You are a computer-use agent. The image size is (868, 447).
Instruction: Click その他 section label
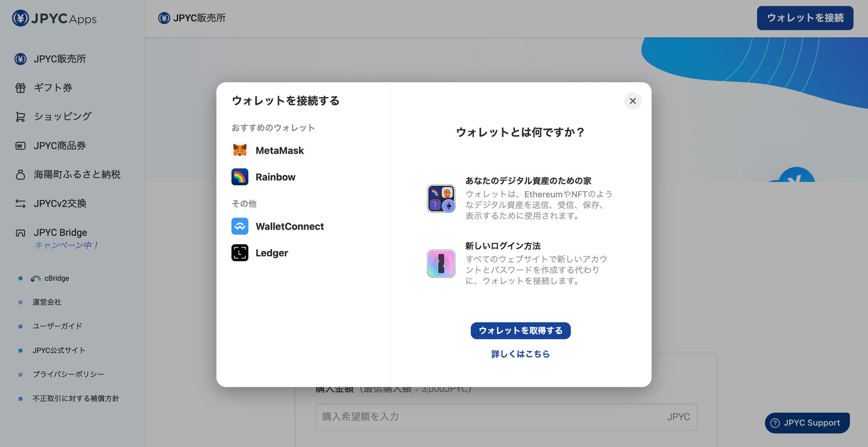click(x=244, y=204)
